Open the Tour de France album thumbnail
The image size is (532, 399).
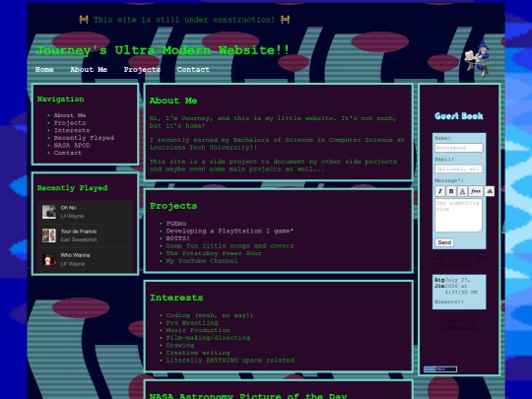point(49,235)
